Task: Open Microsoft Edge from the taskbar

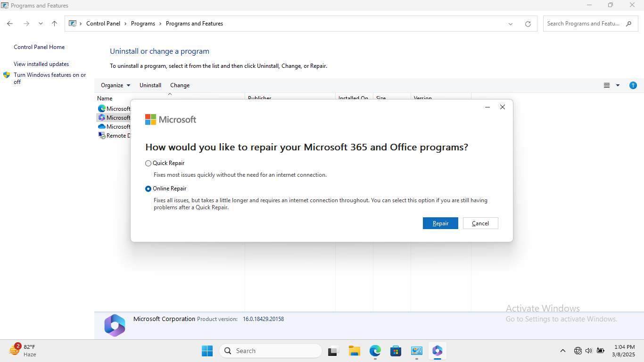Action: pos(375,351)
